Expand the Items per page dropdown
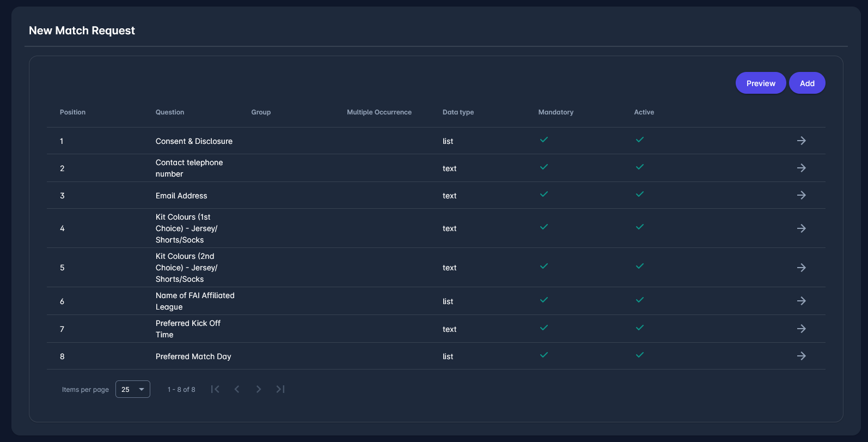868x442 pixels. 133,389
